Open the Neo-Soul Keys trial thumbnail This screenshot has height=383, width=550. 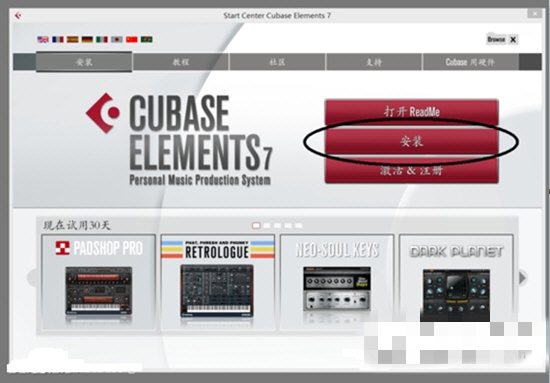click(x=337, y=282)
